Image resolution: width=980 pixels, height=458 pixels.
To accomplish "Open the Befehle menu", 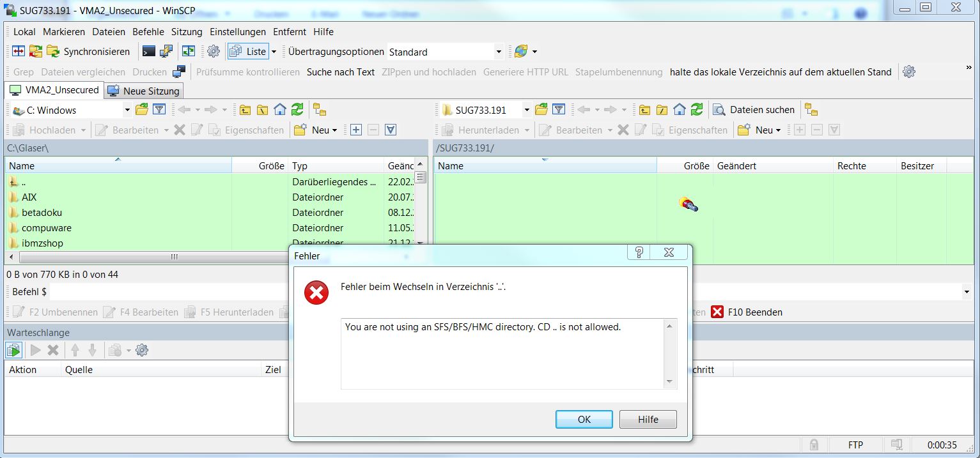I will click(148, 32).
